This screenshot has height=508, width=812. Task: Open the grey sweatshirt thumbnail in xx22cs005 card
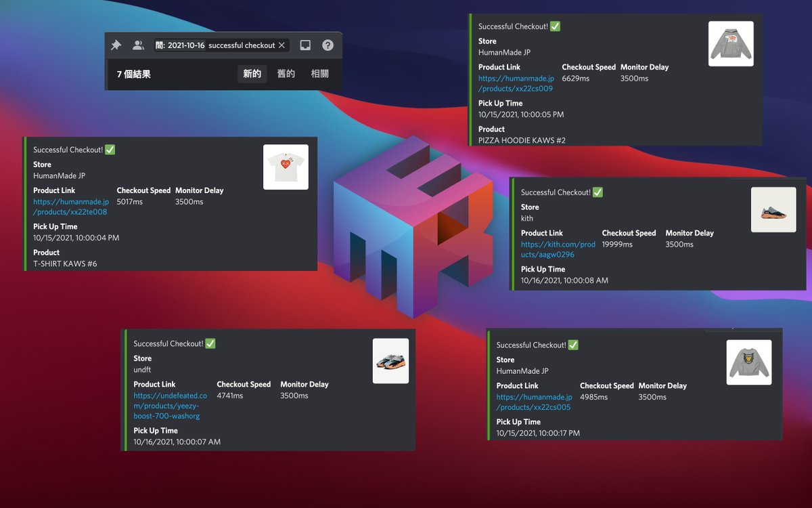coord(749,362)
